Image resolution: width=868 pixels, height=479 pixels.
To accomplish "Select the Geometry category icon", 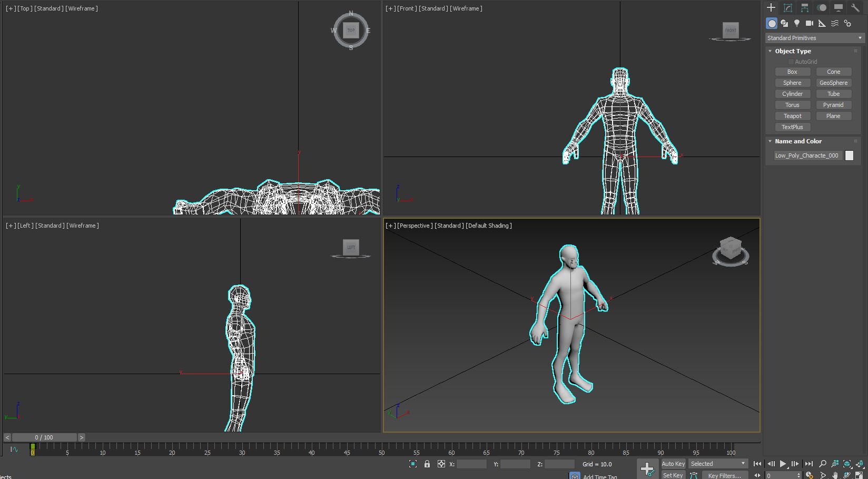I will 772,23.
